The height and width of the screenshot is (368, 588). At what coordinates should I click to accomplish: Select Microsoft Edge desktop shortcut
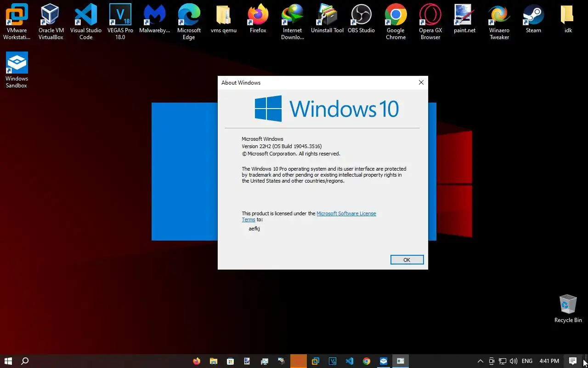pos(189,22)
